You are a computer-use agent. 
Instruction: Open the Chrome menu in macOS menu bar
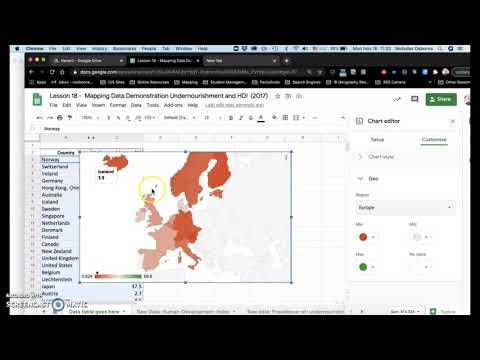pyautogui.click(x=34, y=49)
